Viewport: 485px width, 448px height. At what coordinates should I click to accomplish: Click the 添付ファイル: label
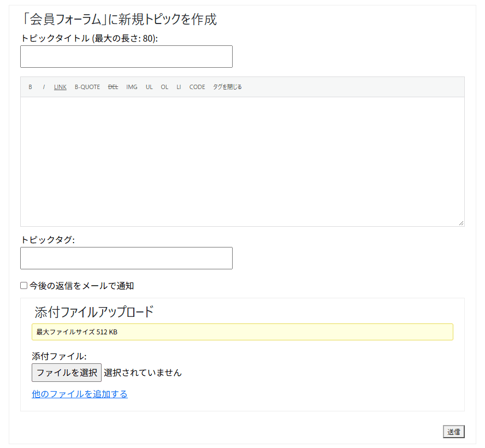pos(59,356)
